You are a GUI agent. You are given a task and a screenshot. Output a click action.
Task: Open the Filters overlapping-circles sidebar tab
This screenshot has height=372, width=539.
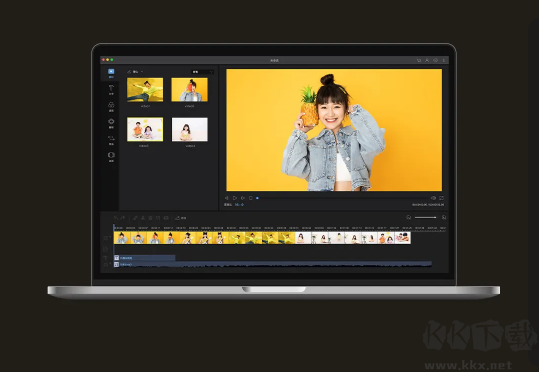click(111, 107)
